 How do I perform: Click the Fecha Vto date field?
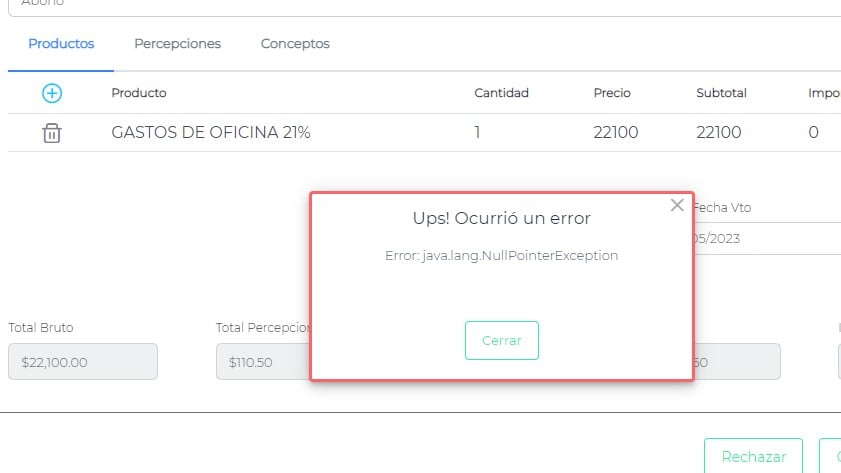point(765,239)
